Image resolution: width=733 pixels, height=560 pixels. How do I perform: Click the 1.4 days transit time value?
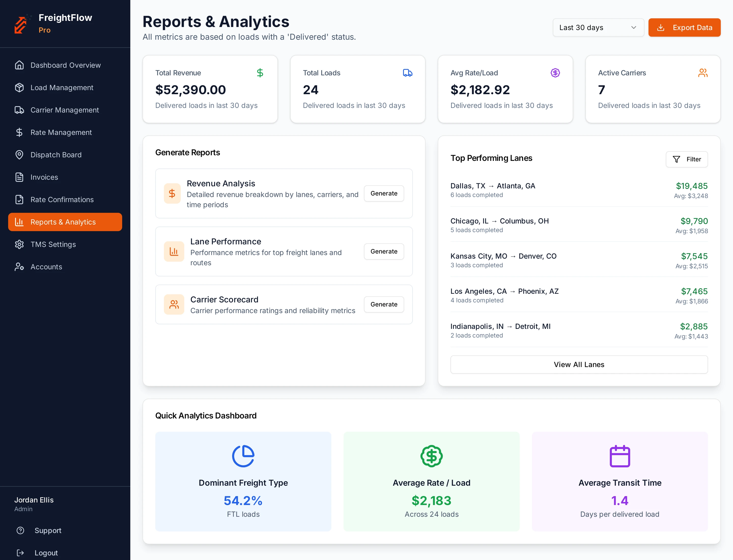point(620,500)
